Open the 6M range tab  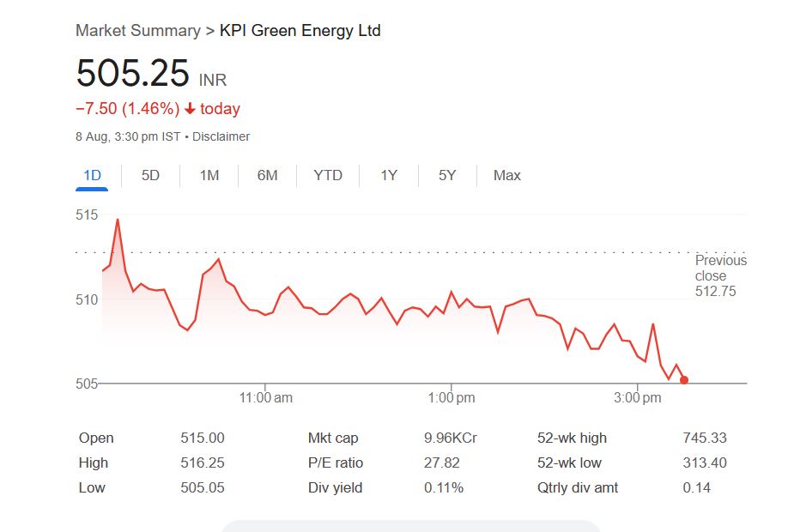tap(267, 176)
